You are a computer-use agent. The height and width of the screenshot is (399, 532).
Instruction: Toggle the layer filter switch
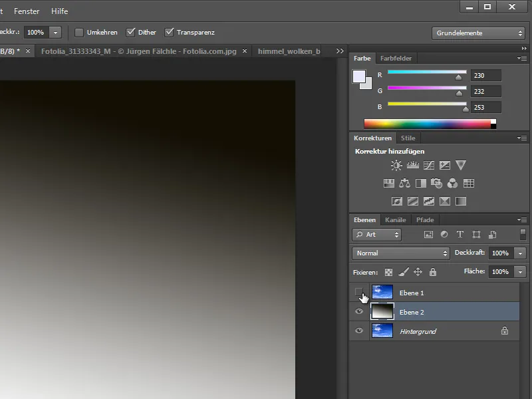(x=523, y=235)
